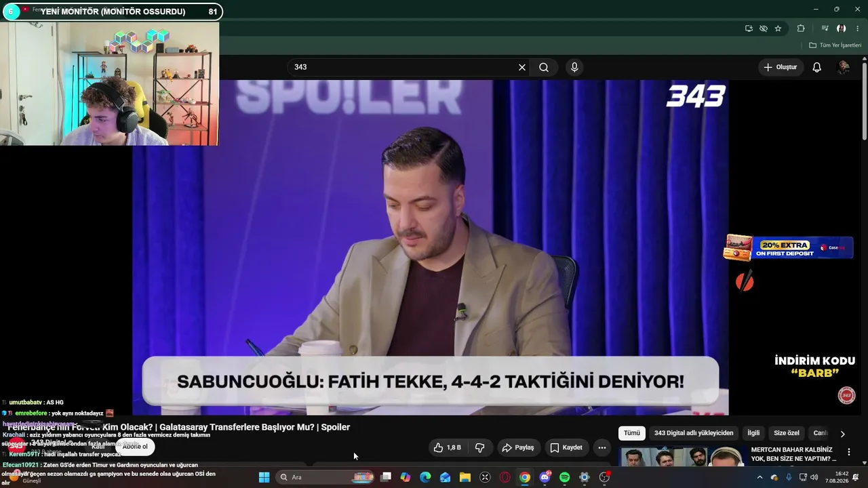This screenshot has height=488, width=868.
Task: Open the Chrome three-dot menu
Action: click(x=856, y=28)
